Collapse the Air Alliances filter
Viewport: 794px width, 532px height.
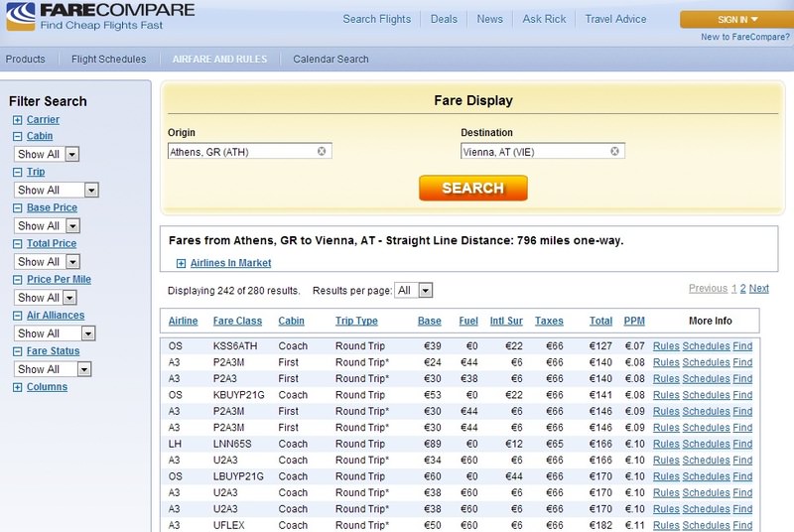17,316
